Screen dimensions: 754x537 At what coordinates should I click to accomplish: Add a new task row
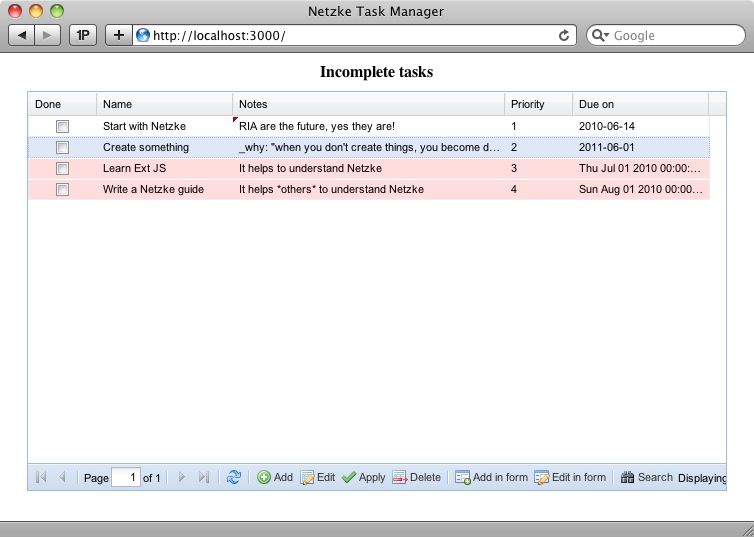click(x=275, y=477)
